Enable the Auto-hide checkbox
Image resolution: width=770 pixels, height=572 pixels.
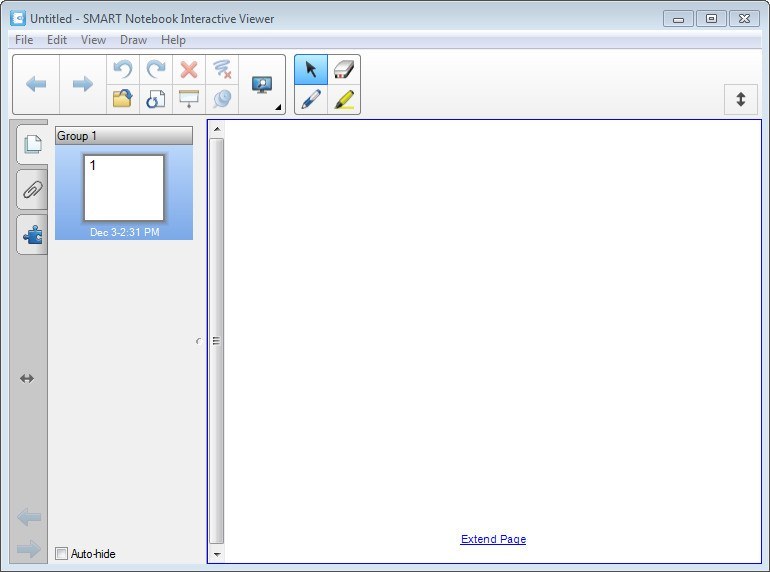pyautogui.click(x=62, y=553)
